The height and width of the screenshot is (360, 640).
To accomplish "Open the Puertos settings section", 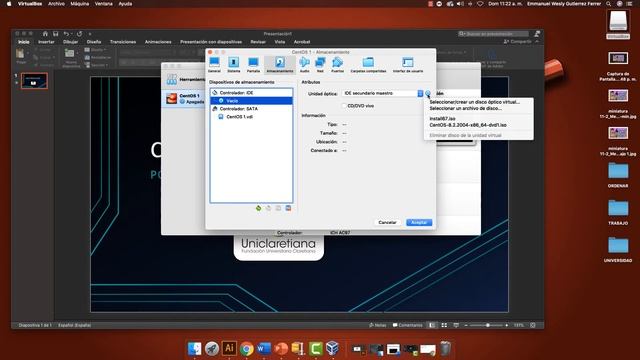I will click(x=337, y=65).
